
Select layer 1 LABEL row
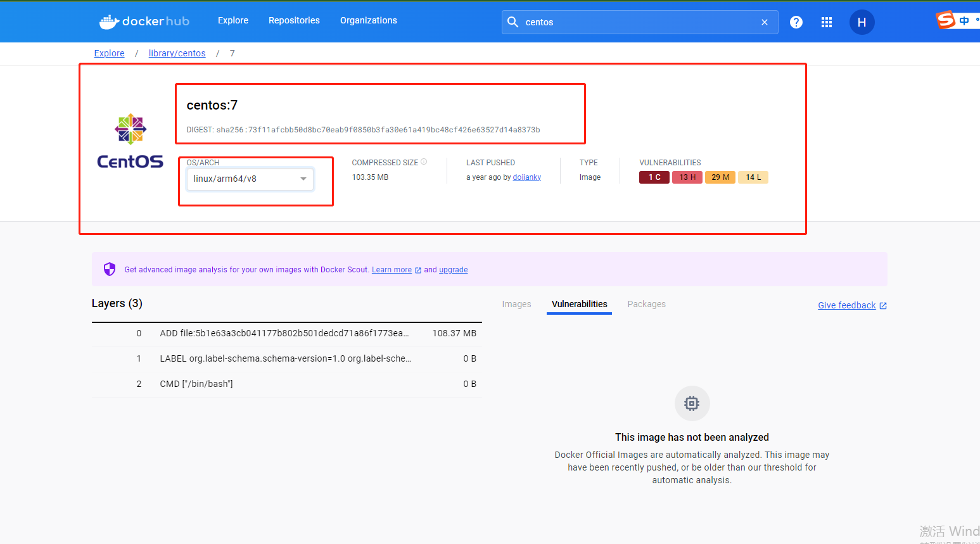coord(287,358)
